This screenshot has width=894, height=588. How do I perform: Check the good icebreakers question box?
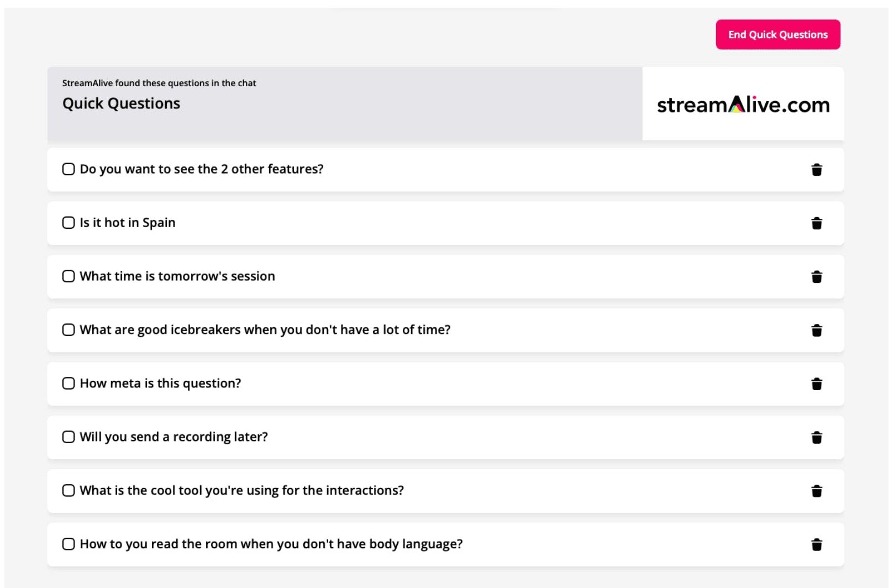pyautogui.click(x=69, y=330)
